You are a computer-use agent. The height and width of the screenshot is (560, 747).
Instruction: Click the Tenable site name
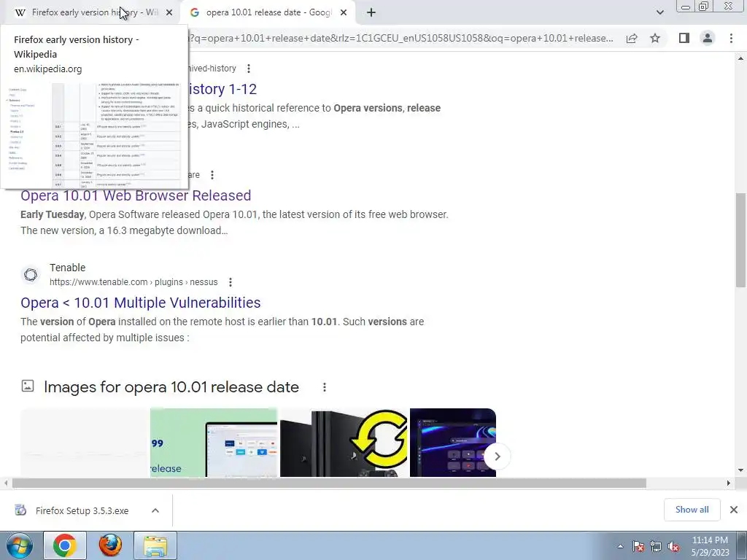pos(68,268)
